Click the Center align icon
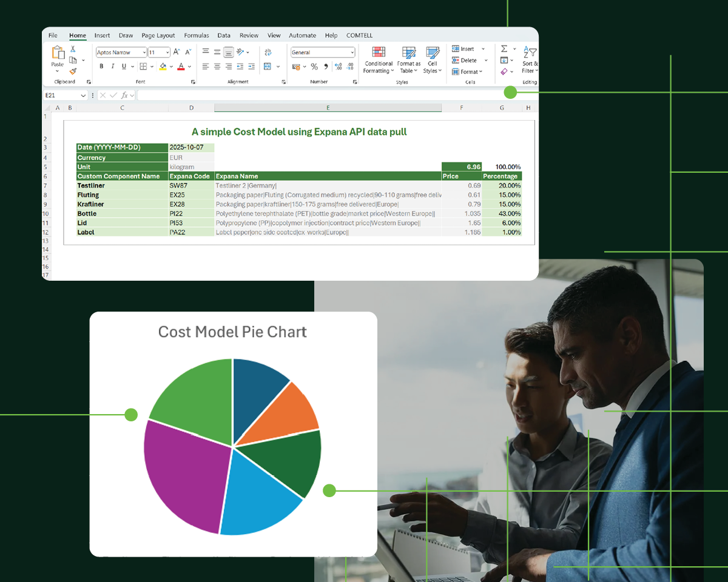This screenshot has height=582, width=728. tap(217, 67)
